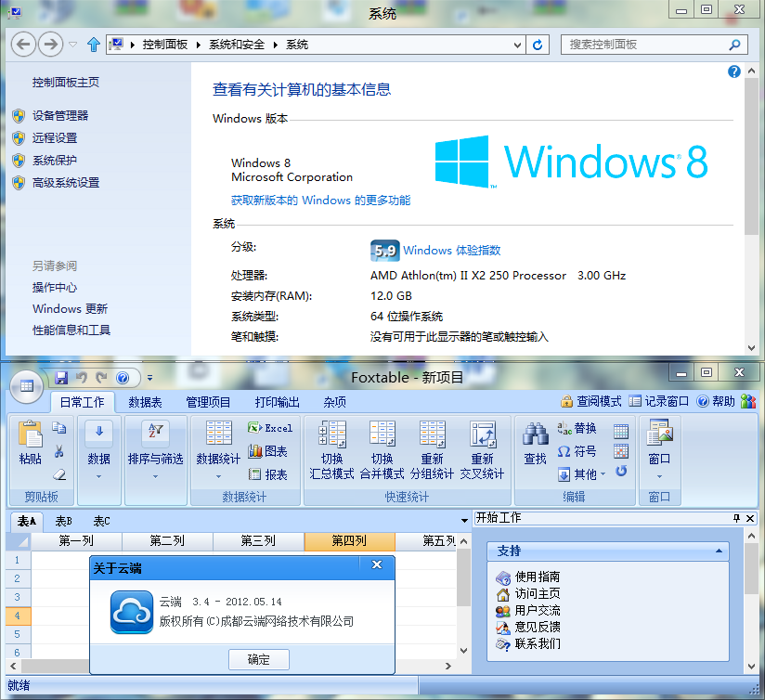Toggle the 记录窗口 panel
The width and height of the screenshot is (765, 700).
pos(659,402)
